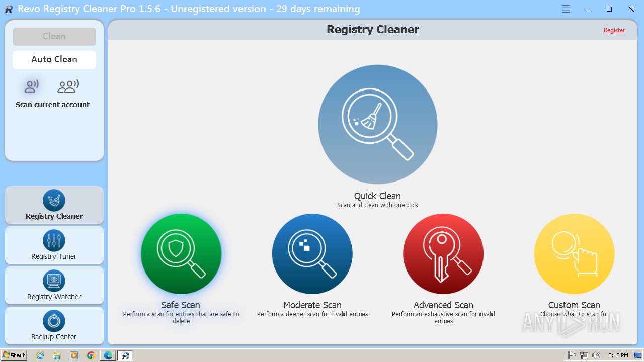This screenshot has height=362, width=644.
Task: Follow the red Register link
Action: click(x=614, y=30)
